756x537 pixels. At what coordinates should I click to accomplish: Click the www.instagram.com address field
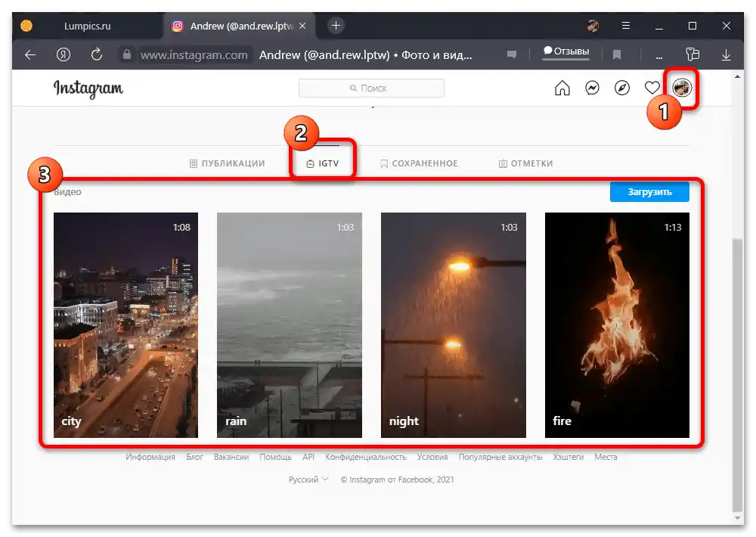point(194,55)
